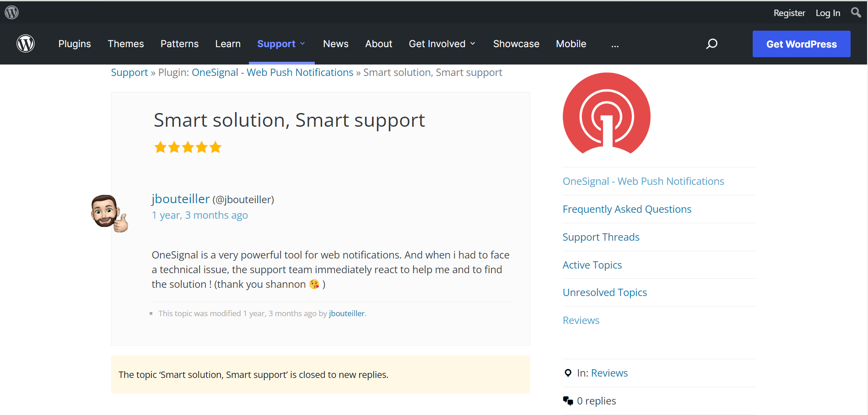868x415 pixels.
Task: Expand the Support menu chevron
Action: pyautogui.click(x=302, y=44)
